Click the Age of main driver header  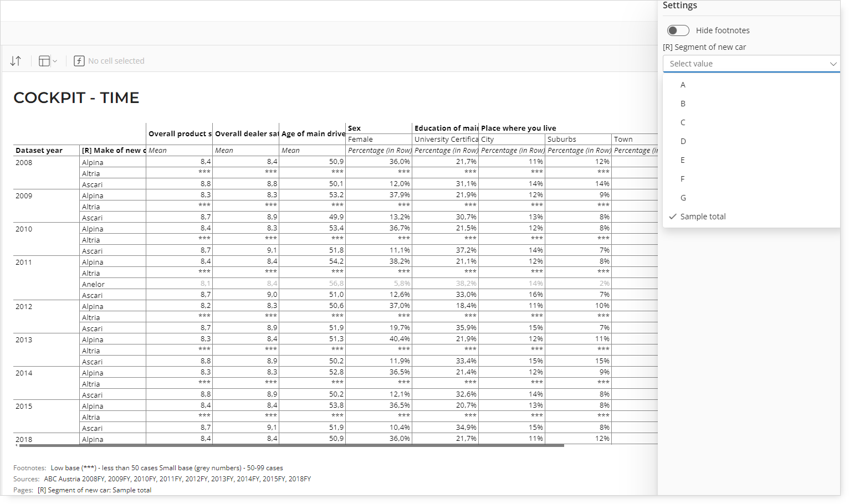click(313, 133)
